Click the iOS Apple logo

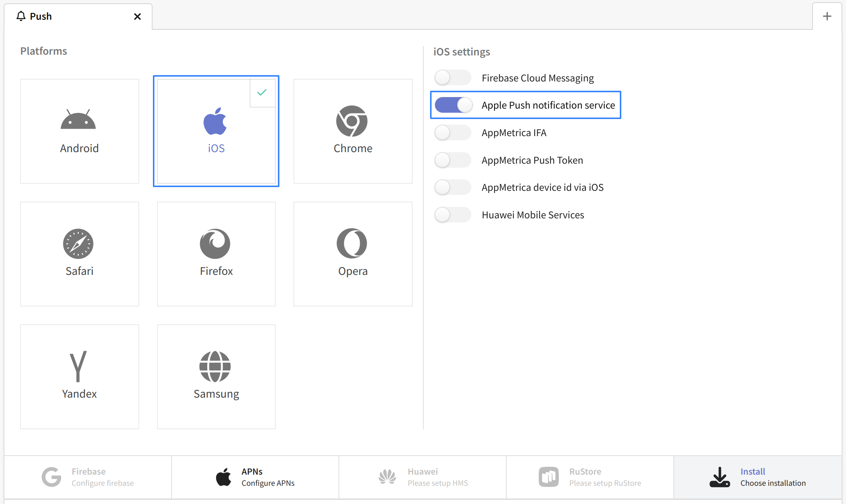click(215, 121)
